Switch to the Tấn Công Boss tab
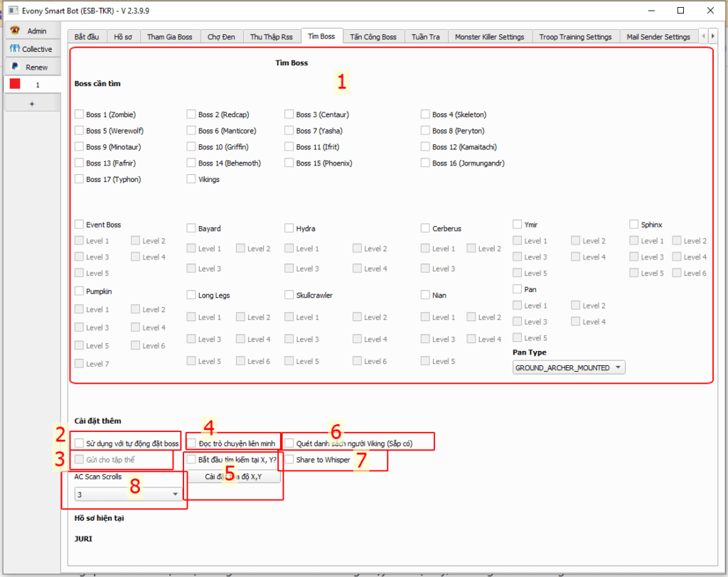 (373, 37)
